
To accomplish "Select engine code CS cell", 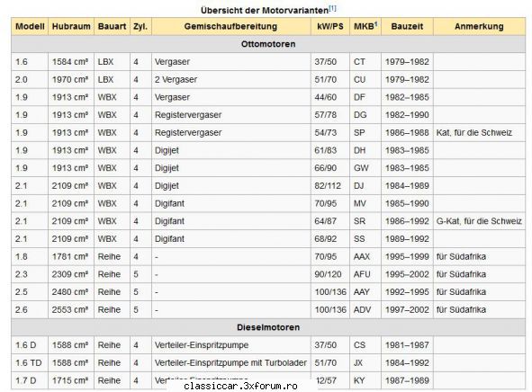I will click(365, 345).
